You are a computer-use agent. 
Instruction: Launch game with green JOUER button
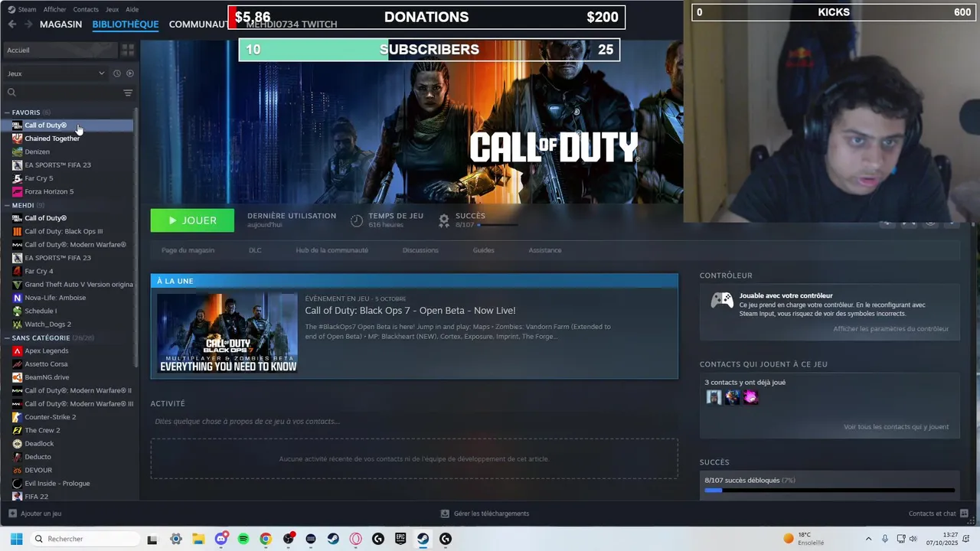pos(192,220)
